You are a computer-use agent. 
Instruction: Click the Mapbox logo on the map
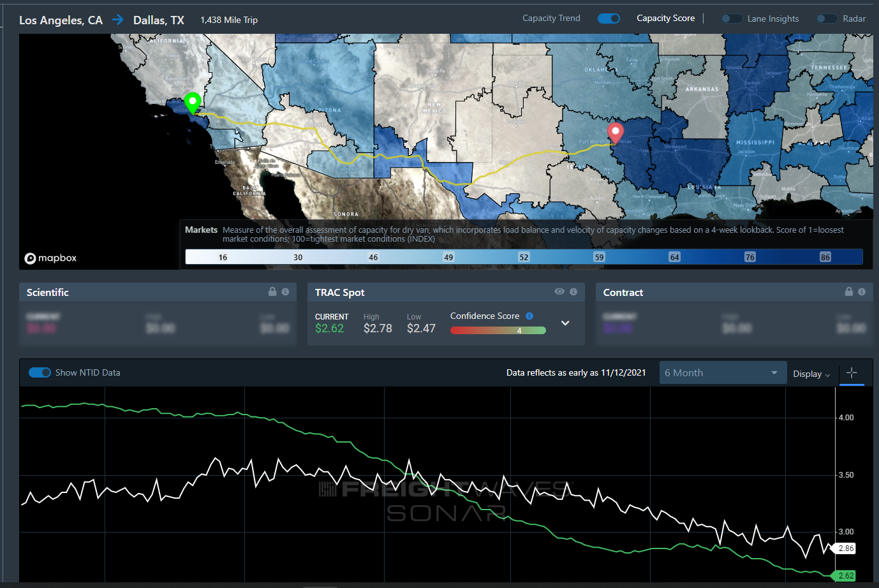pyautogui.click(x=50, y=258)
